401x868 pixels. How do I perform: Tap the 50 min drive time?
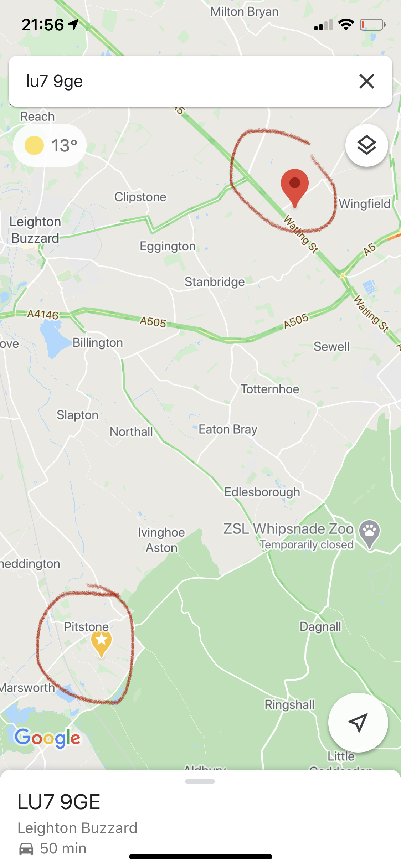click(63, 848)
